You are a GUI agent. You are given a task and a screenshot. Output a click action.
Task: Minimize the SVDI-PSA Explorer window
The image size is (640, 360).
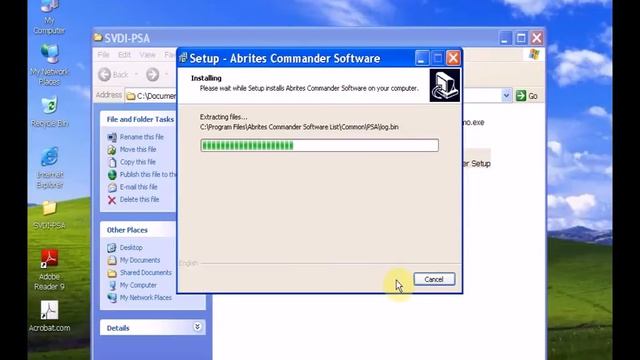coord(505,38)
